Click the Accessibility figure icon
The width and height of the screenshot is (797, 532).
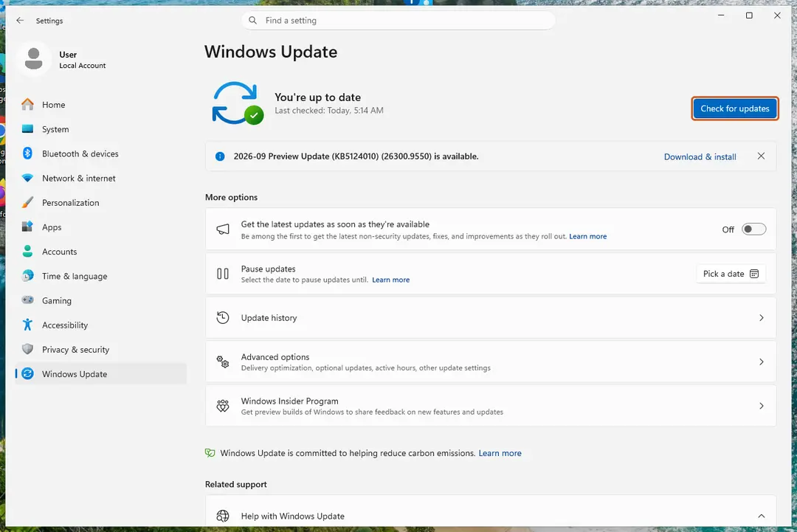(x=27, y=325)
